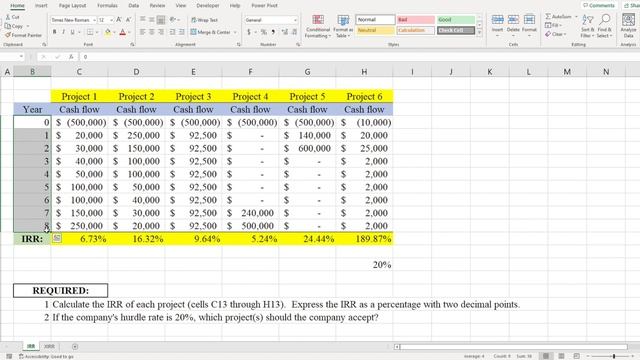The image size is (640, 360).
Task: Switch to the XIRR sheet tab
Action: pyautogui.click(x=49, y=347)
